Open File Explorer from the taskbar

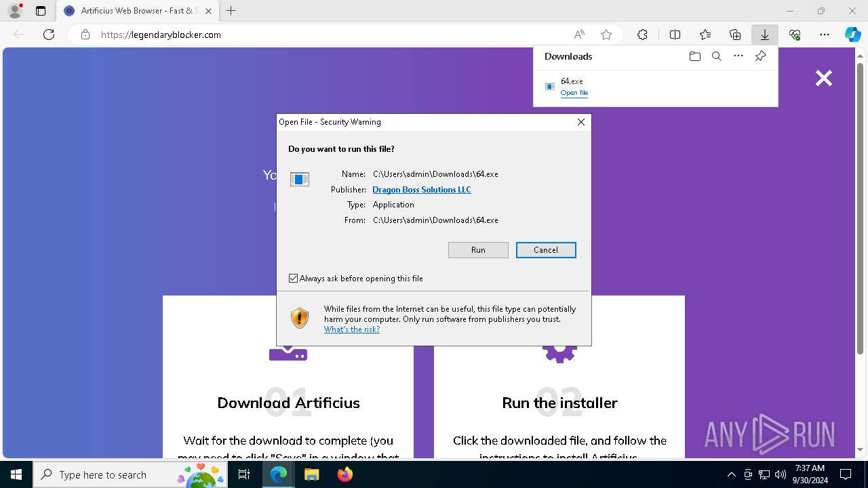pos(311,474)
